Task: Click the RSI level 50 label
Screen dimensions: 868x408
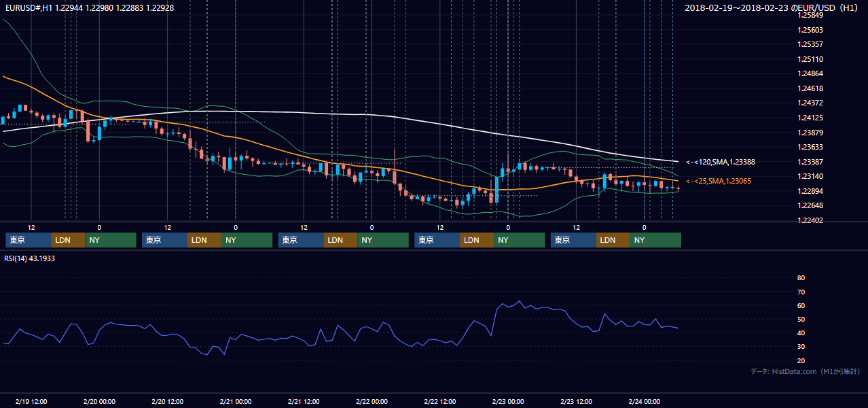Action: pyautogui.click(x=801, y=319)
